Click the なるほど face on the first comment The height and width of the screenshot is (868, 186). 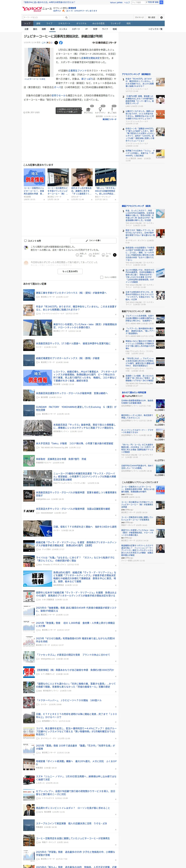pyautogui.click(x=91, y=255)
